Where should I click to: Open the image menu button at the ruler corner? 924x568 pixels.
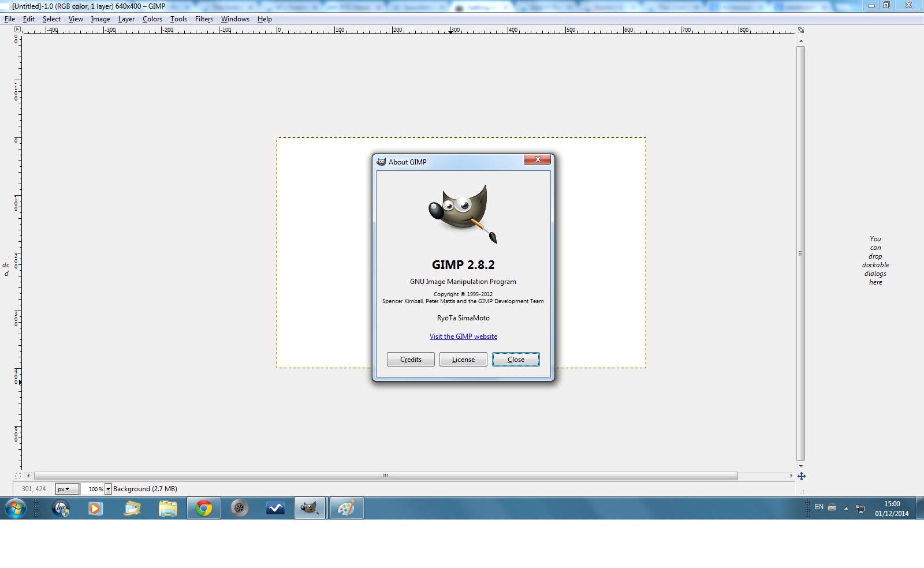pos(17,29)
